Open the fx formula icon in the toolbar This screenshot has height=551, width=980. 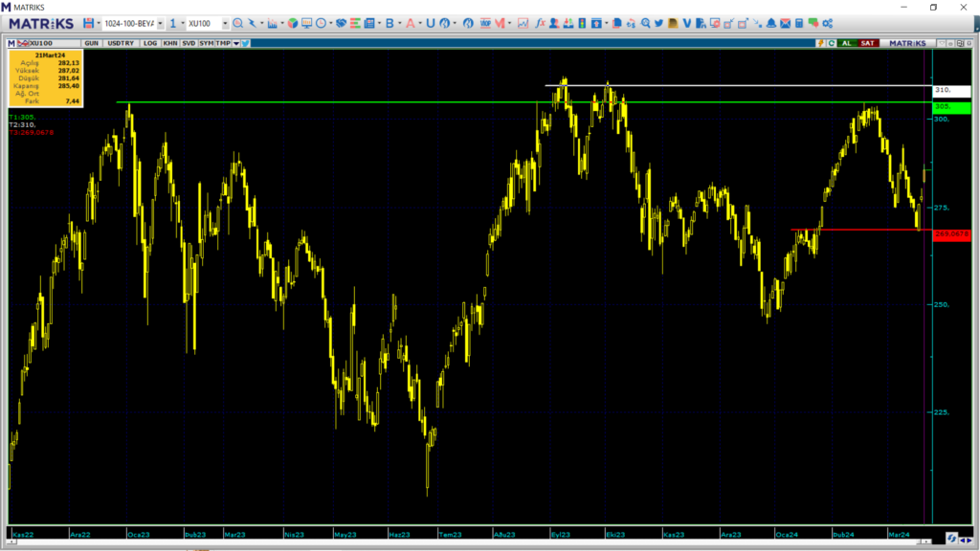tap(540, 23)
